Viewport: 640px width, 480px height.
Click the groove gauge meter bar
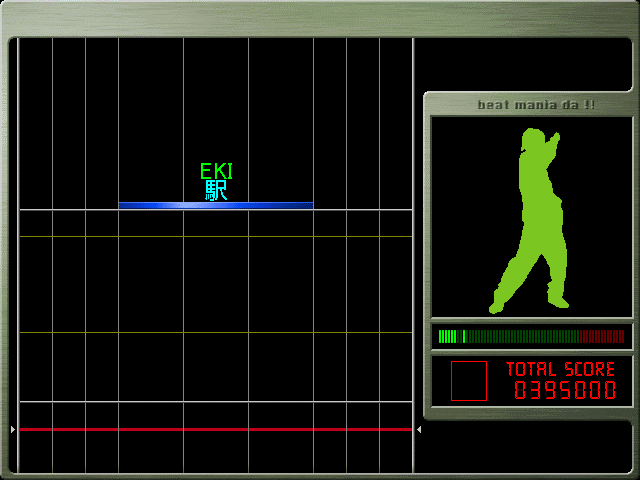(531, 337)
